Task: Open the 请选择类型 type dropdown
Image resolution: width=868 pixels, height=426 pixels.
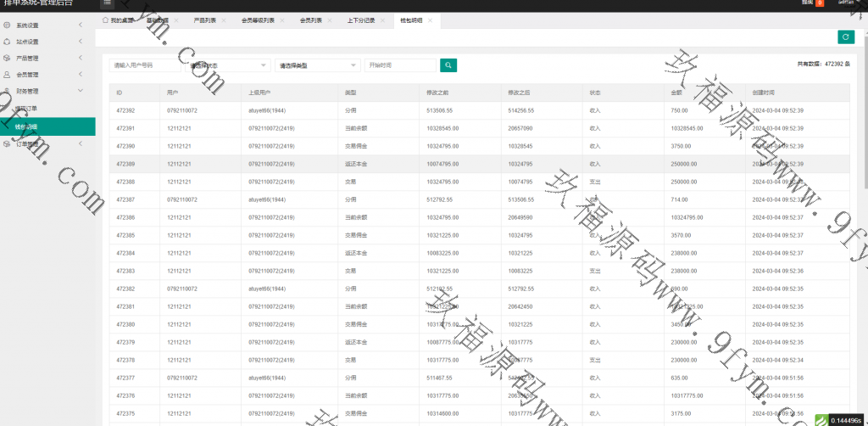Action: [x=319, y=65]
